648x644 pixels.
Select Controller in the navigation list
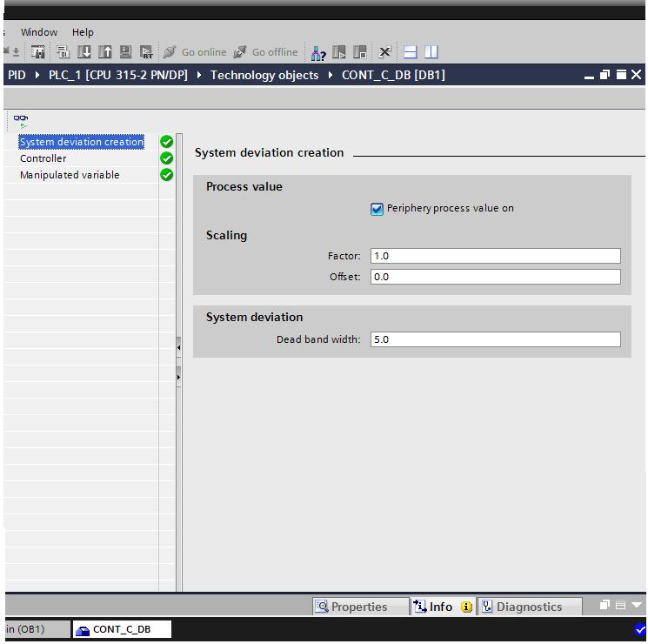pyautogui.click(x=43, y=158)
